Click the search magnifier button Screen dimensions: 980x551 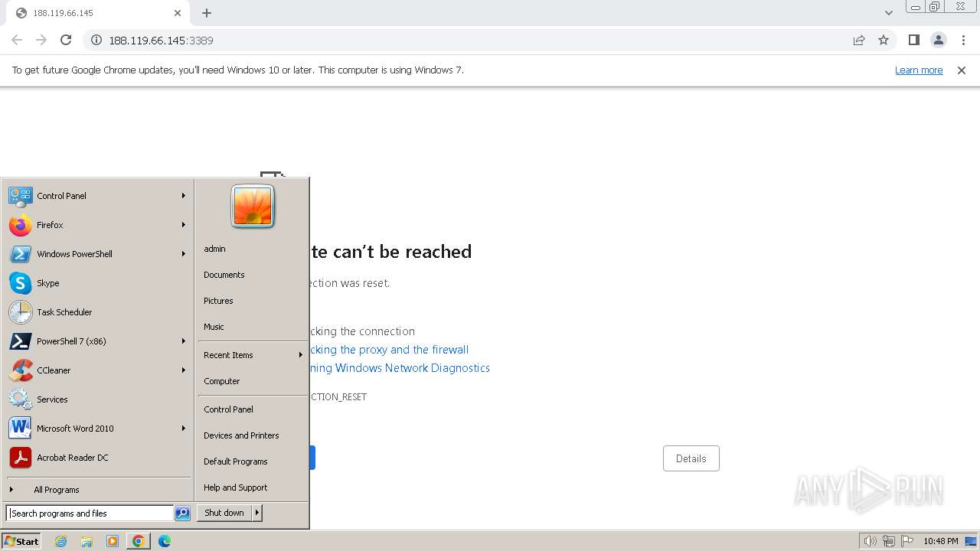(182, 514)
